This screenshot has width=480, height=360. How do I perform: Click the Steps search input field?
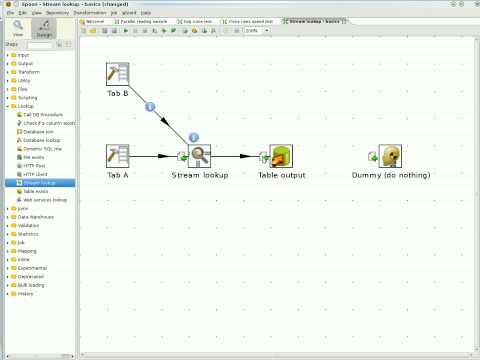coord(40,44)
